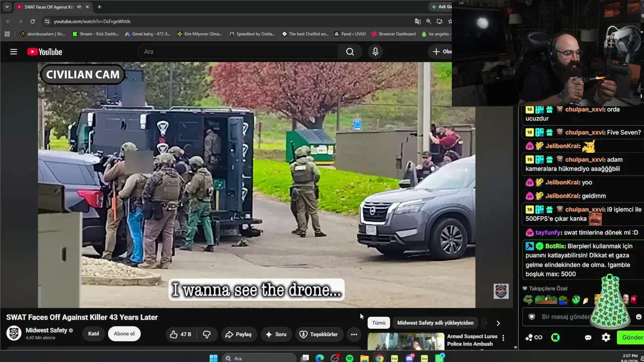
Task: Click the video title SWAT Faces Off text
Action: [82, 317]
